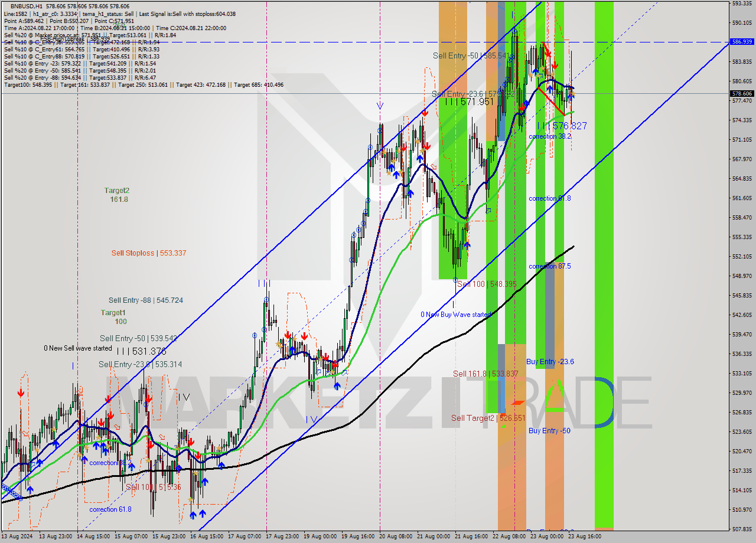Viewport: 756px width, 543px height.
Task: Click the '23 Aug 16:00' time axis label
Action: pos(585,537)
